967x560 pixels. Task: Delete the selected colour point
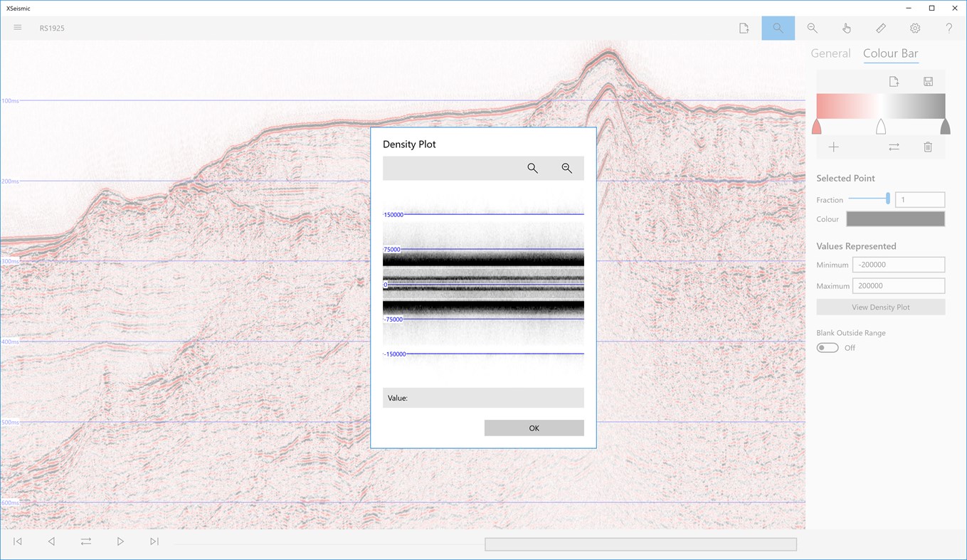(928, 147)
